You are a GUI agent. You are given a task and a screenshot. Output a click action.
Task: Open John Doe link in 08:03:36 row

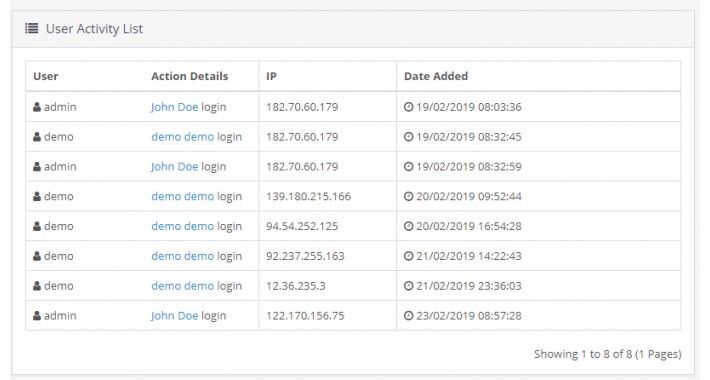pyautogui.click(x=174, y=107)
